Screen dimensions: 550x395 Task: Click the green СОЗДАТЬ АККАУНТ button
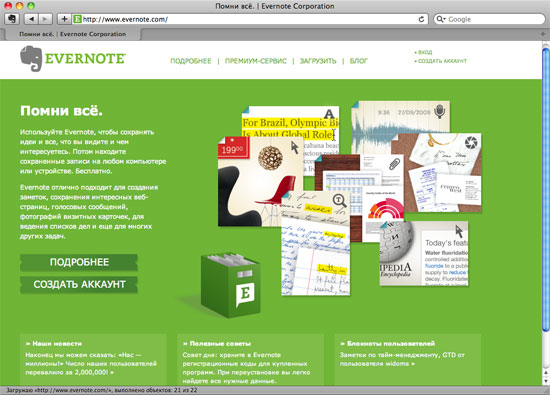(x=79, y=284)
